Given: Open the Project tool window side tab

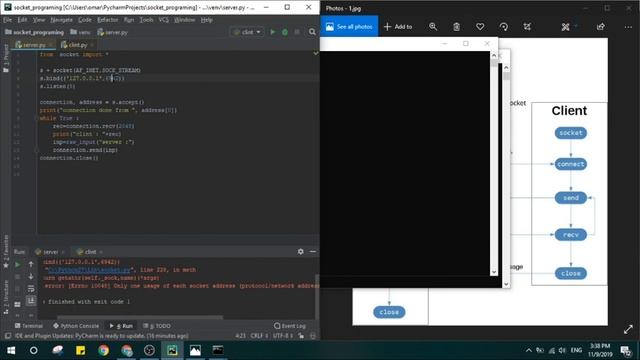Looking at the screenshot, I should [6, 58].
